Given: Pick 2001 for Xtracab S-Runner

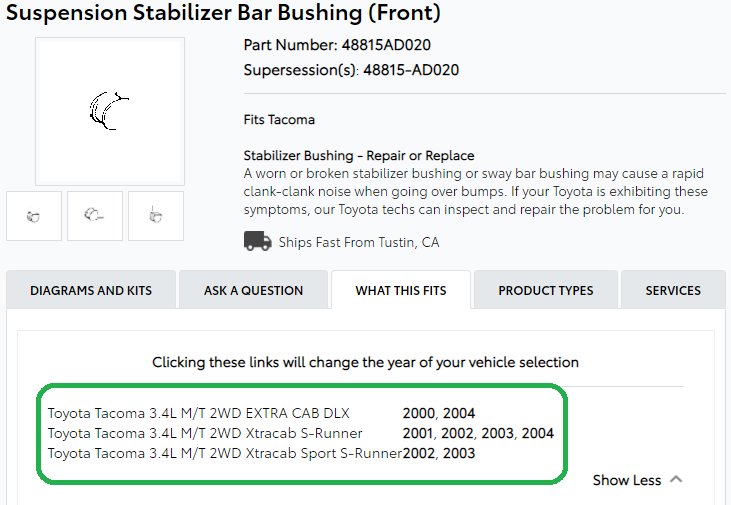Looking at the screenshot, I should point(418,433).
